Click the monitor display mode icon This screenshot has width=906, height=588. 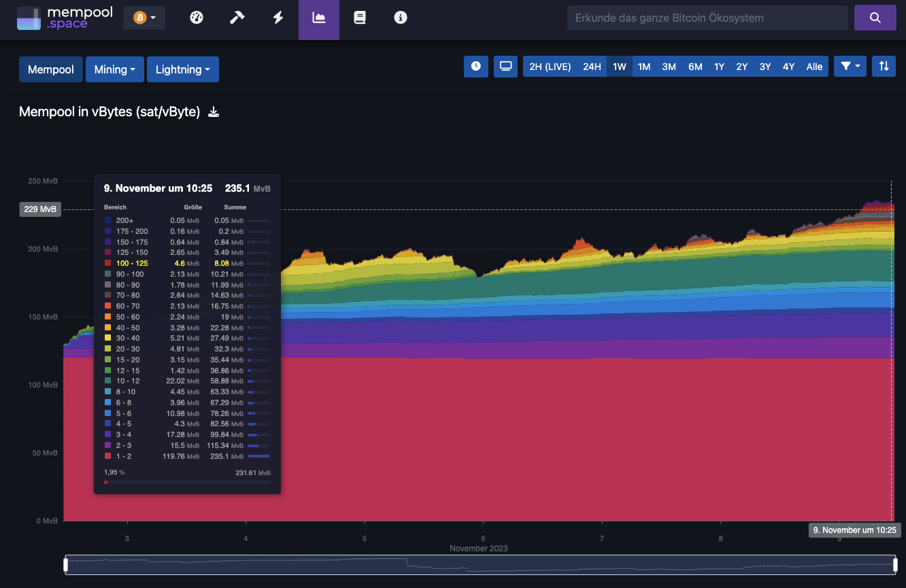[x=505, y=66]
